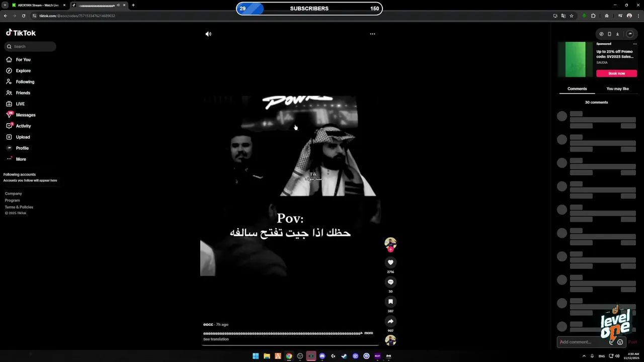Share the video using the arrow icon
The height and width of the screenshot is (362, 644).
tap(390, 321)
